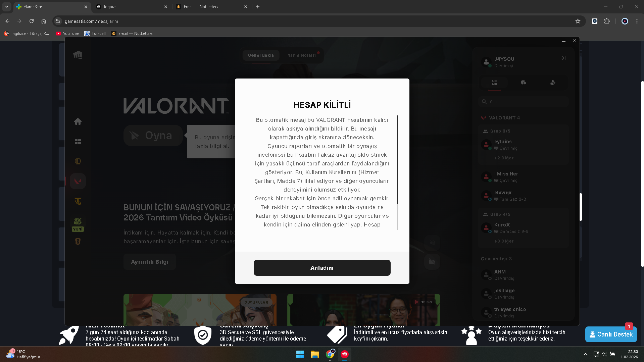The width and height of the screenshot is (644, 362).
Task: Click the HESAP KİLİTLİ dialog scrollbar
Action: click(397, 160)
